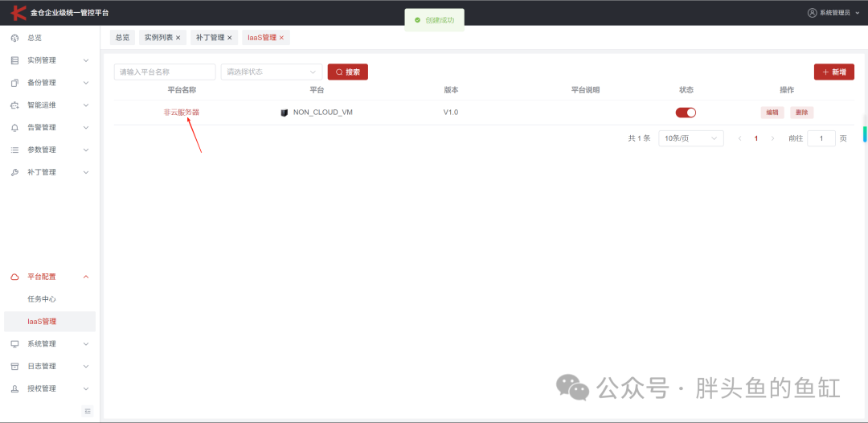Open the 系统管理员 user dropdown
Image resolution: width=868 pixels, height=423 pixels.
pos(833,13)
